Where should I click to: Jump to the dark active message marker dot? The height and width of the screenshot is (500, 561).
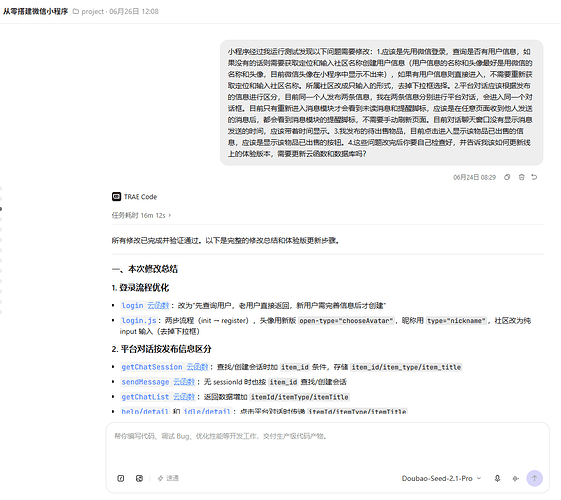(x=1, y=209)
